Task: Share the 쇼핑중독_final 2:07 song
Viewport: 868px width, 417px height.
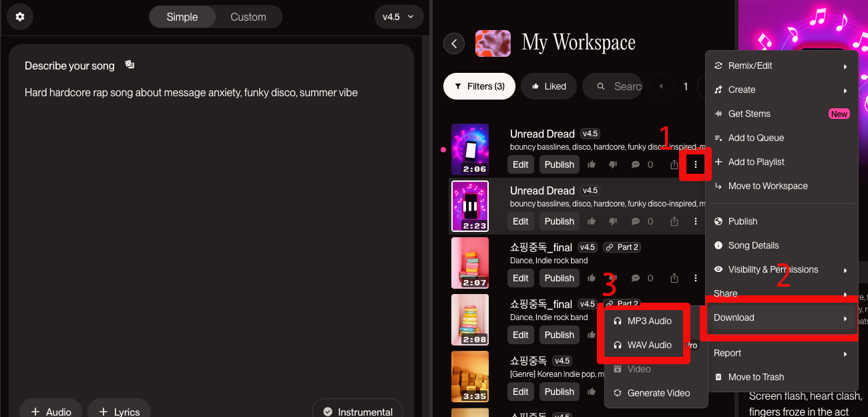Action: (674, 278)
